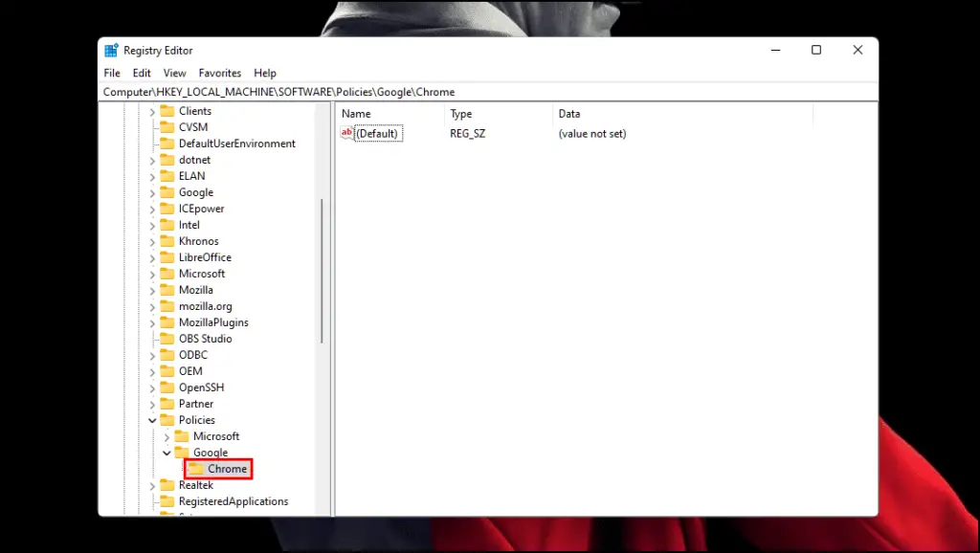Click folder icon of Microsoft under Policies
The height and width of the screenshot is (553, 980).
pyautogui.click(x=181, y=436)
